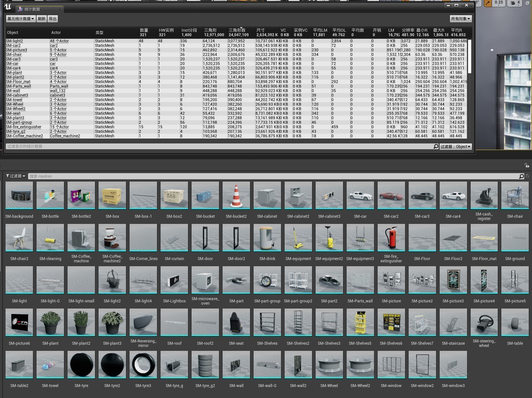The width and height of the screenshot is (532, 398).
Task: Select the SM-cash_register asset
Action: click(x=484, y=195)
